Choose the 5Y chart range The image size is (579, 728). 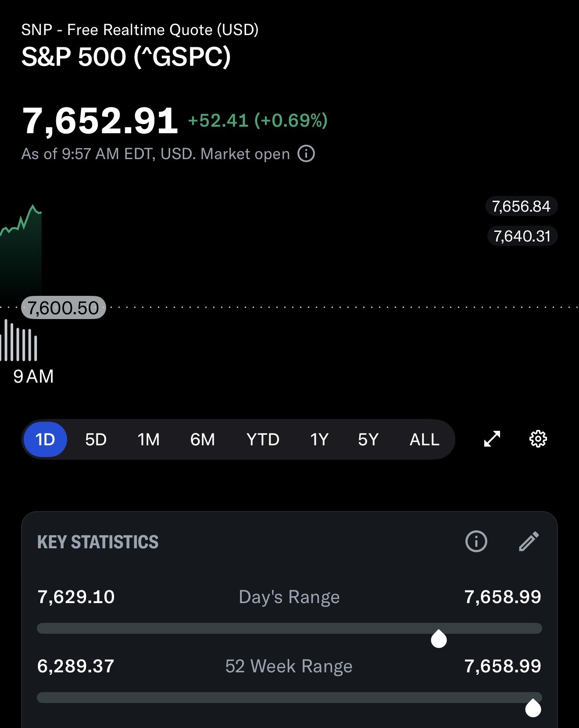pyautogui.click(x=368, y=439)
